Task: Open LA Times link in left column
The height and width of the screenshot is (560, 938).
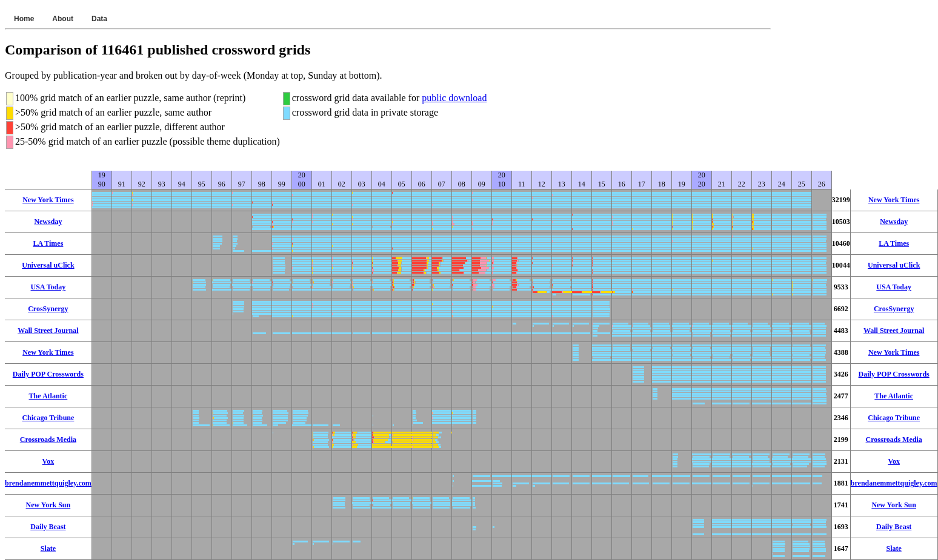Action: pos(48,243)
